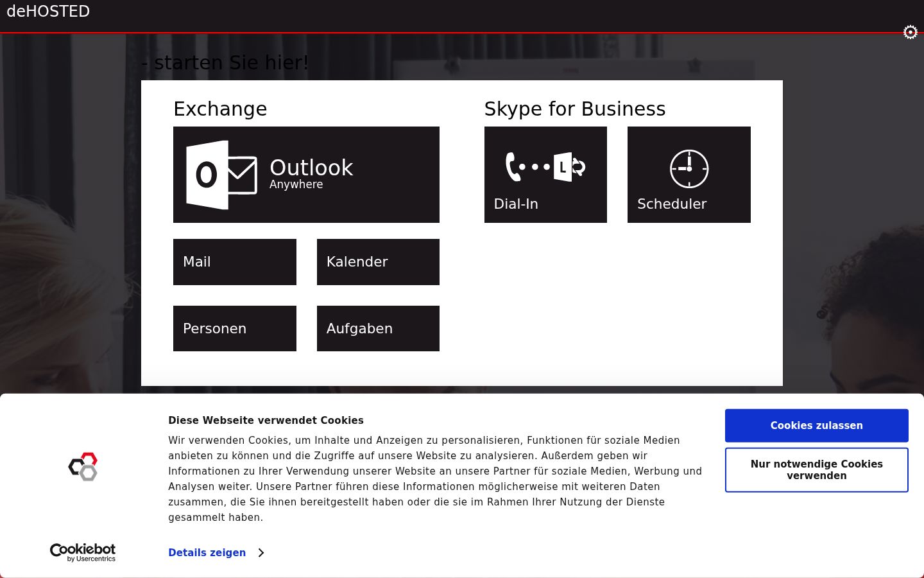Open the Kalender tile

point(378,262)
